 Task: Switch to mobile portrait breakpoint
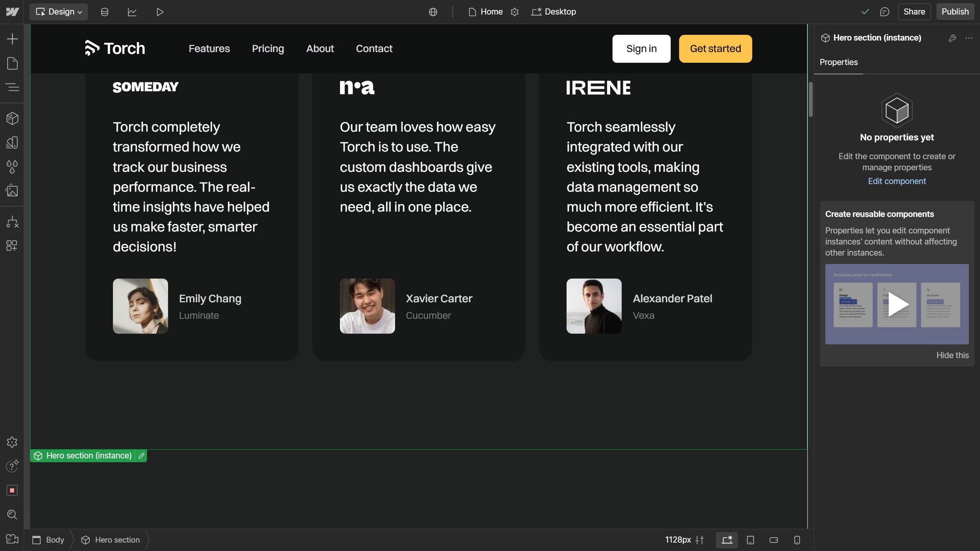pos(797,540)
